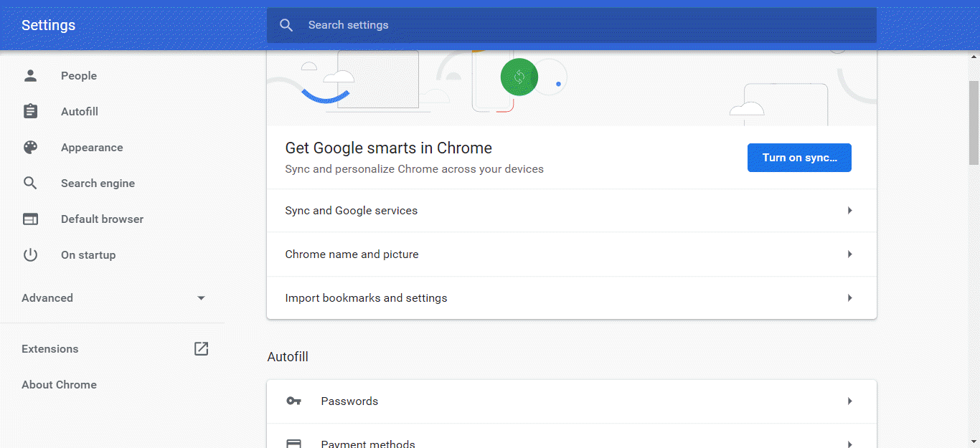Click the Appearance palette icon
This screenshot has width=980, height=448.
pyautogui.click(x=30, y=147)
